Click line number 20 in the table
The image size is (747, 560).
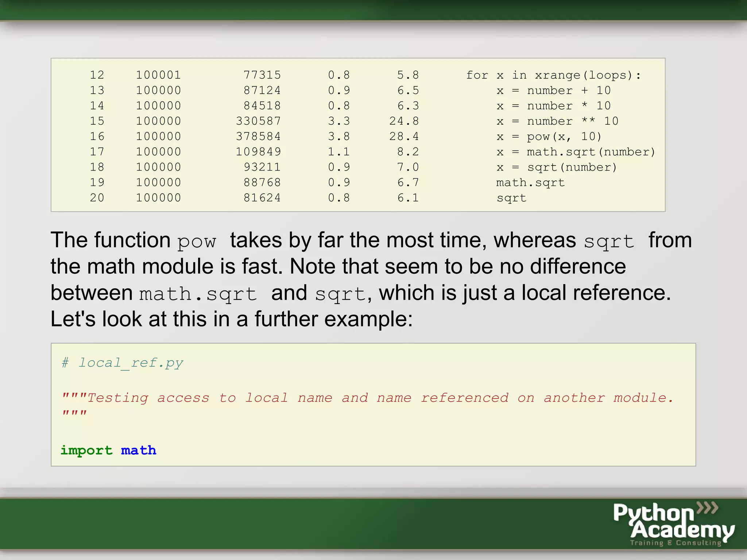pyautogui.click(x=97, y=198)
